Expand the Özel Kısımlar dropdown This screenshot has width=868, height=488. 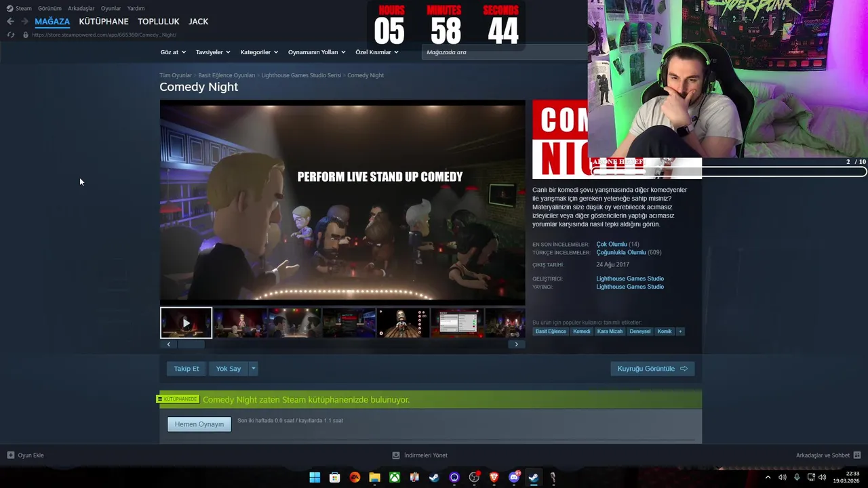coord(377,52)
